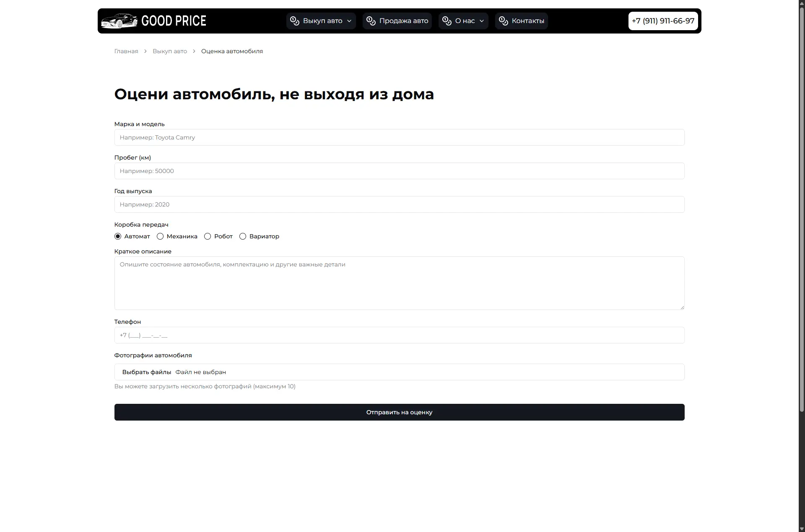Click the scrollbar up arrow
Viewport: 805px width, 532px height.
pyautogui.click(x=801, y=3)
